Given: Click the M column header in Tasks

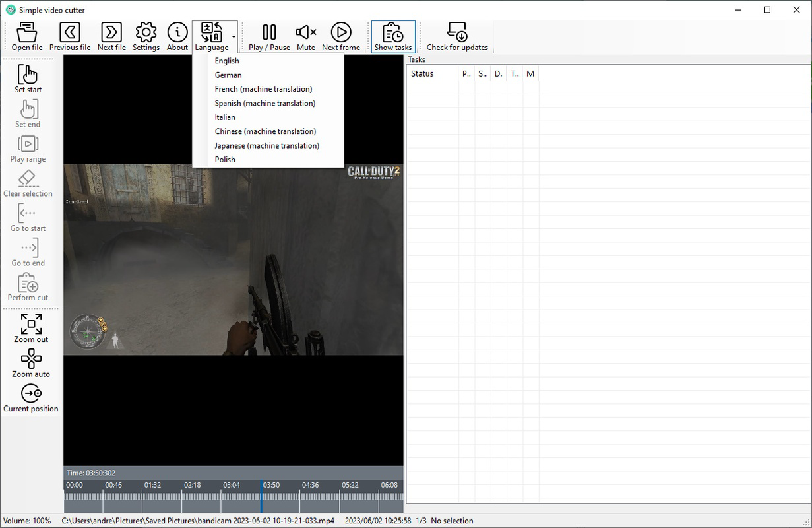Looking at the screenshot, I should 531,73.
